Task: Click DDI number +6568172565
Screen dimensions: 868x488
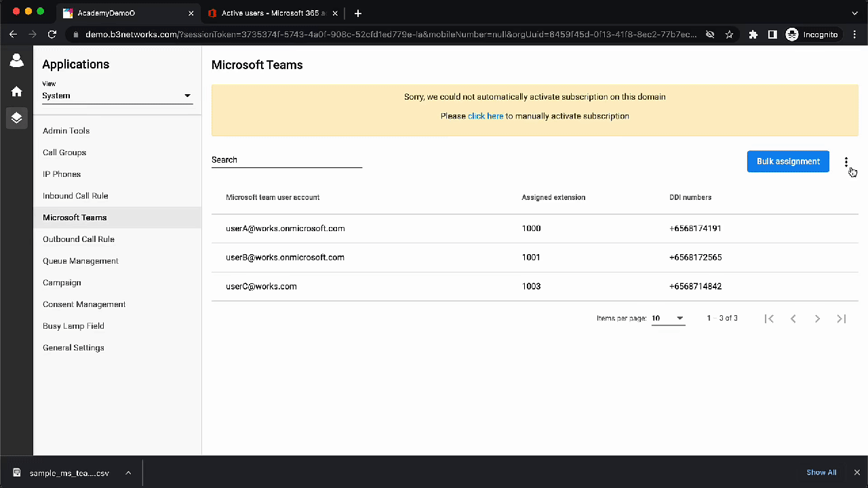Action: pyautogui.click(x=695, y=258)
